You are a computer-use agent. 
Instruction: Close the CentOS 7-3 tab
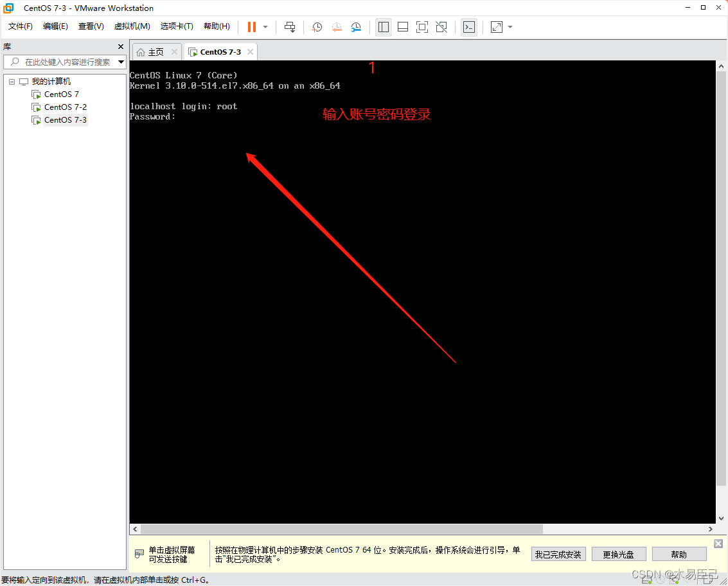point(250,51)
